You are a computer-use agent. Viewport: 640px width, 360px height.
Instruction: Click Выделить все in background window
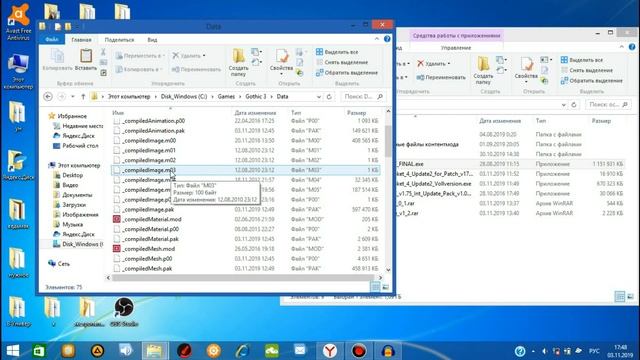(x=582, y=60)
